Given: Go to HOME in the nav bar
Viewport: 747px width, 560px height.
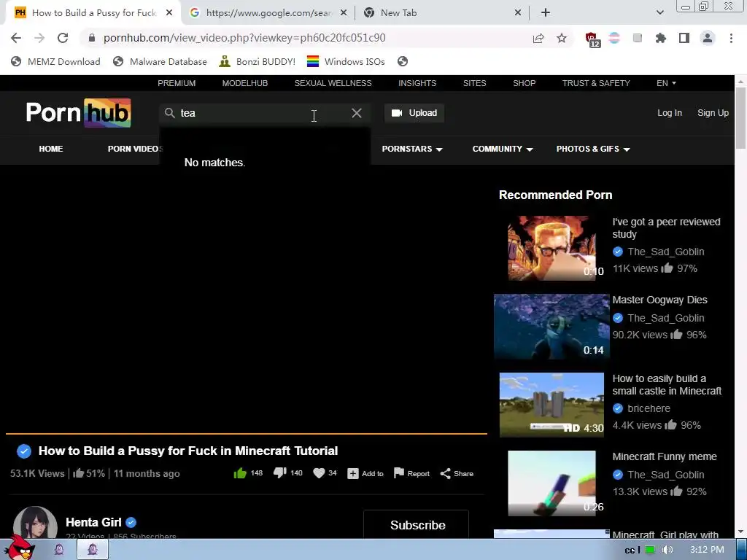Looking at the screenshot, I should 51,149.
